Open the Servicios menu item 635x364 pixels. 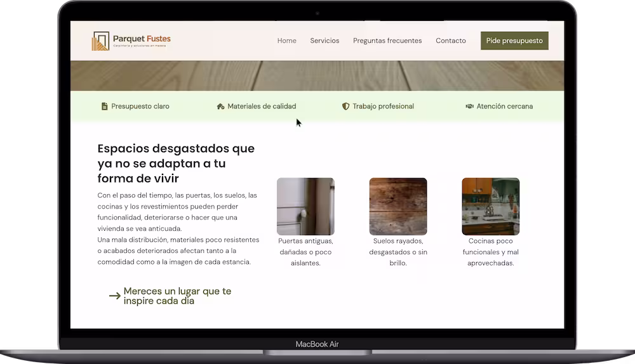(324, 41)
